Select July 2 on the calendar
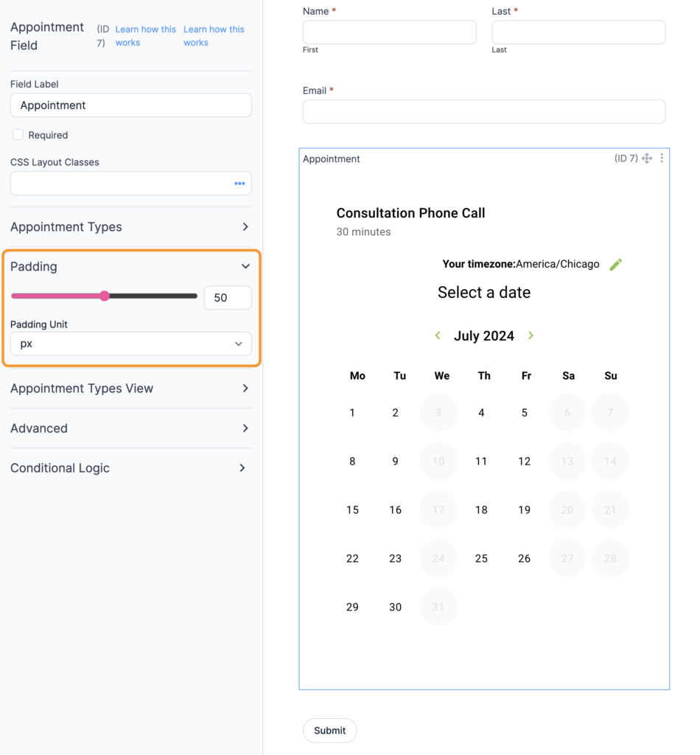This screenshot has width=700, height=755. (x=395, y=413)
